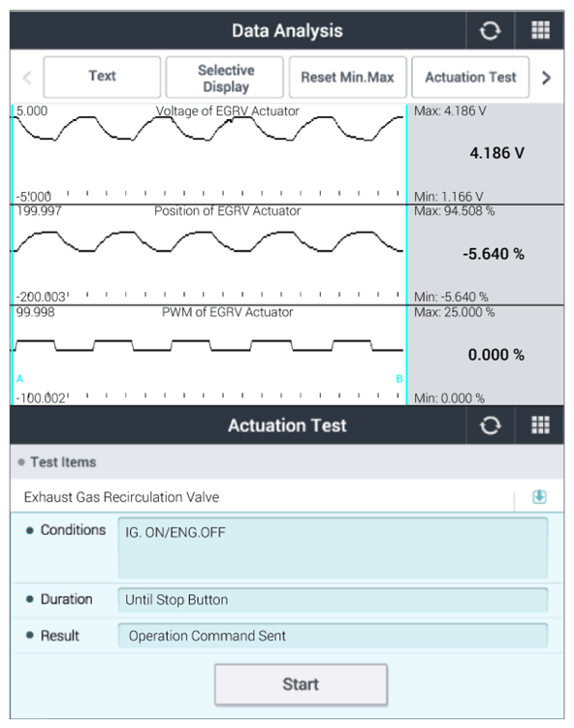Click the Voltage of EGRV Actuator graph
This screenshot has width=574, height=728.
click(209, 154)
